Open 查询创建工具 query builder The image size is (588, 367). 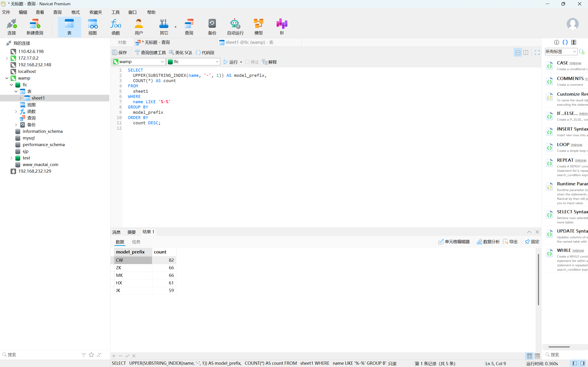150,53
